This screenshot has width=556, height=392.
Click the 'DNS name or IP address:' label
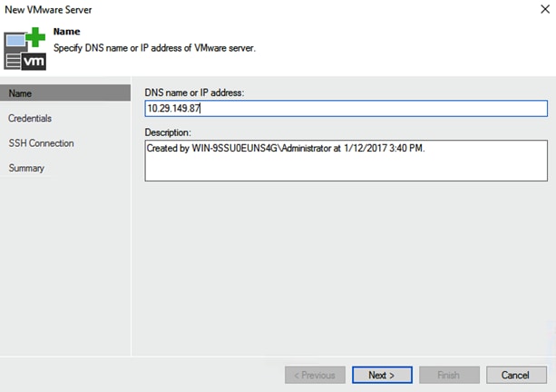[194, 93]
